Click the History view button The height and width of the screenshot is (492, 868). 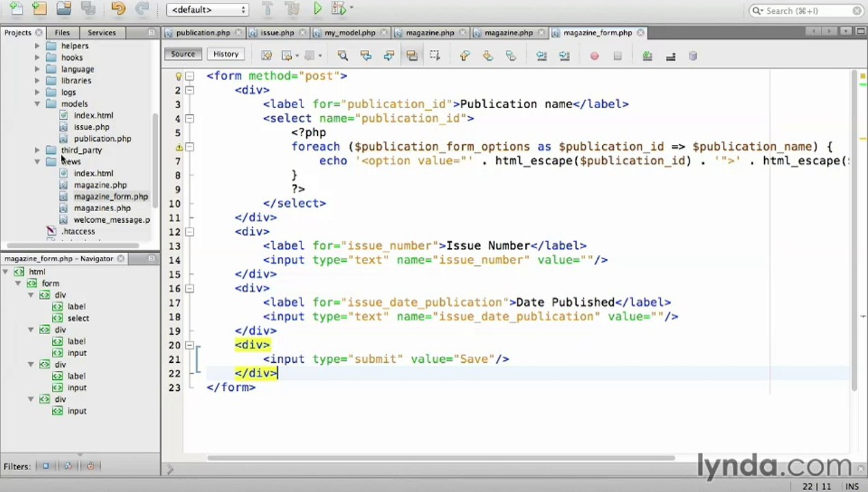click(226, 54)
